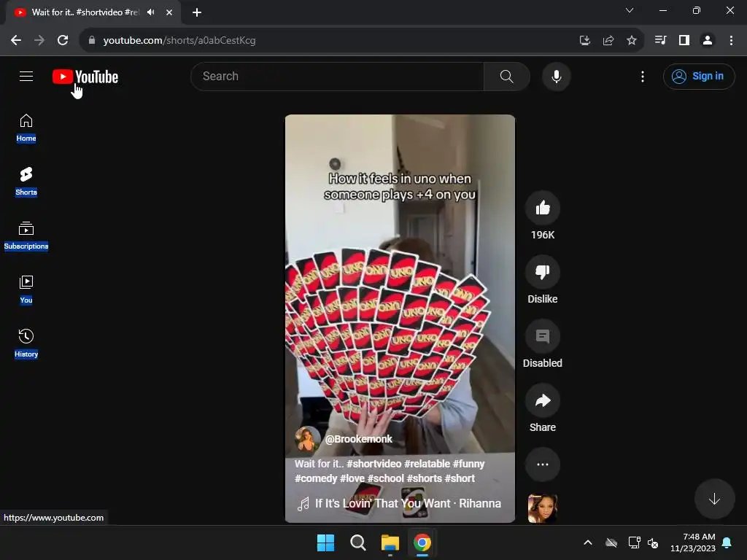Click the browser forward arrow
Screen dimensions: 747x560
click(x=39, y=41)
